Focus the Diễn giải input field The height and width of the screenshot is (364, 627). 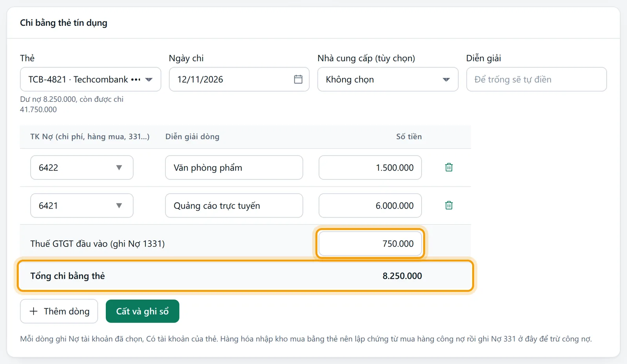pyautogui.click(x=536, y=79)
